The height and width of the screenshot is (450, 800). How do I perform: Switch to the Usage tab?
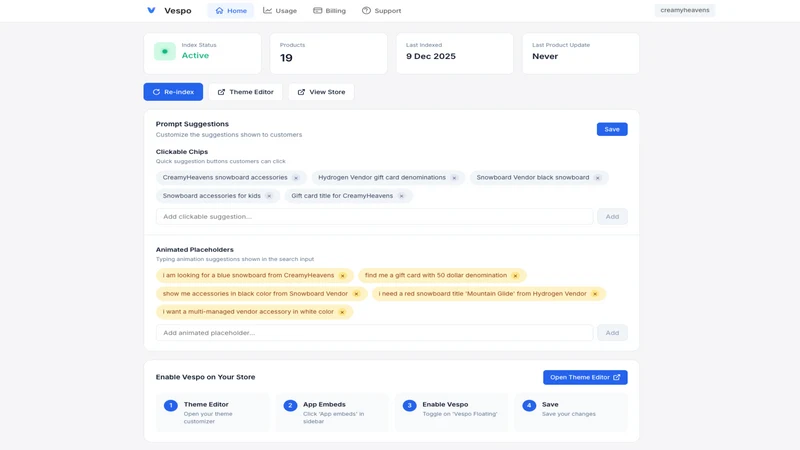(280, 10)
